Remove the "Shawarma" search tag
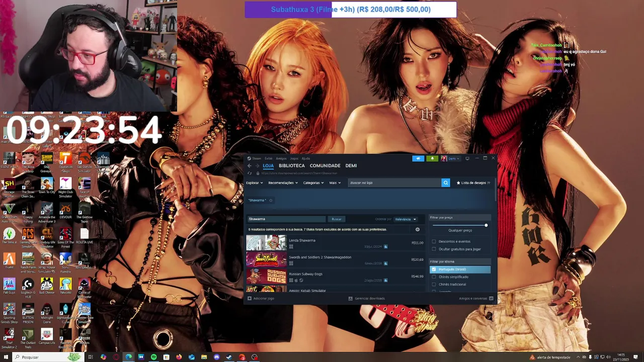The width and height of the screenshot is (644, 362). click(x=271, y=201)
